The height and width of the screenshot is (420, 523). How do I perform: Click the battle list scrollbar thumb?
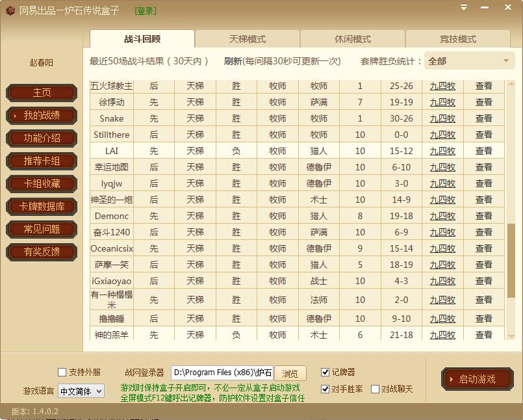pyautogui.click(x=511, y=261)
